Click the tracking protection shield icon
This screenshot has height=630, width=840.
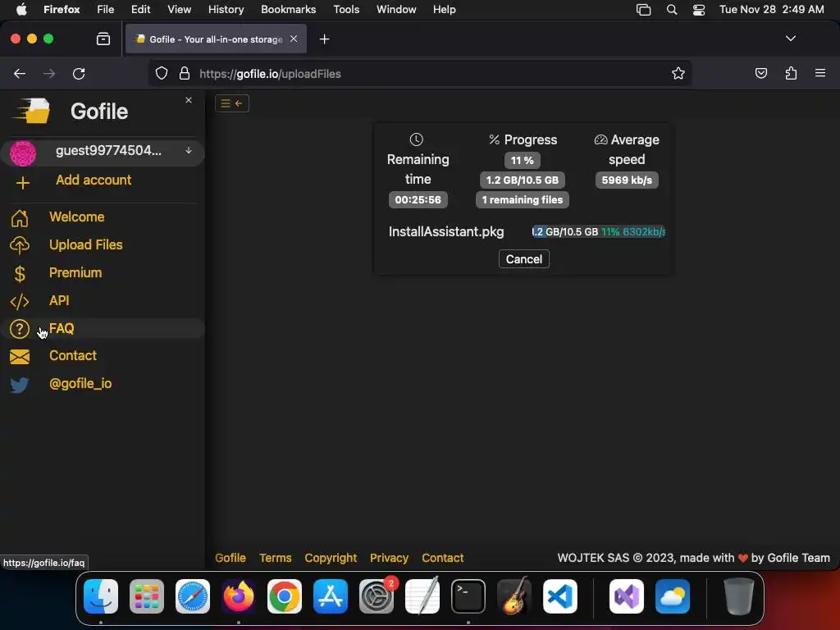coord(162,74)
